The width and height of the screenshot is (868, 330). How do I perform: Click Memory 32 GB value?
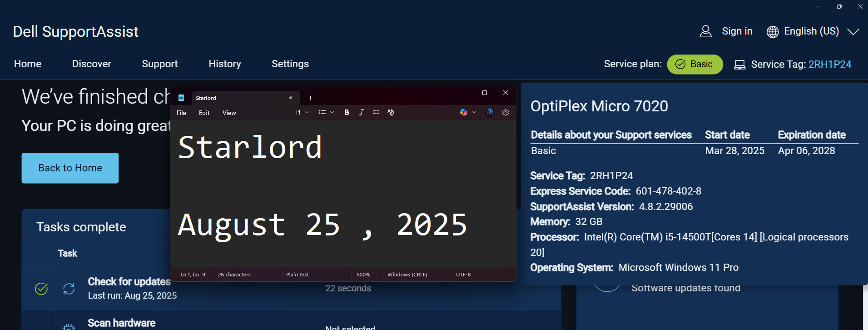tap(589, 222)
